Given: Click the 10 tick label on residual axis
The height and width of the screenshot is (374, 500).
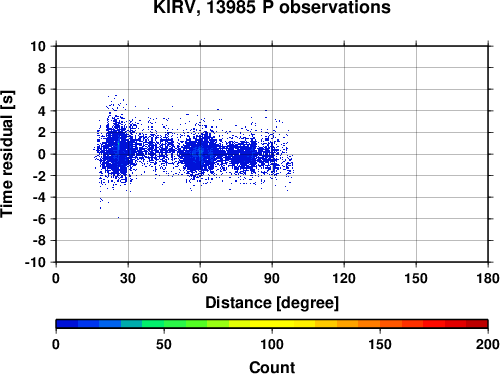Looking at the screenshot, I should [x=38, y=46].
